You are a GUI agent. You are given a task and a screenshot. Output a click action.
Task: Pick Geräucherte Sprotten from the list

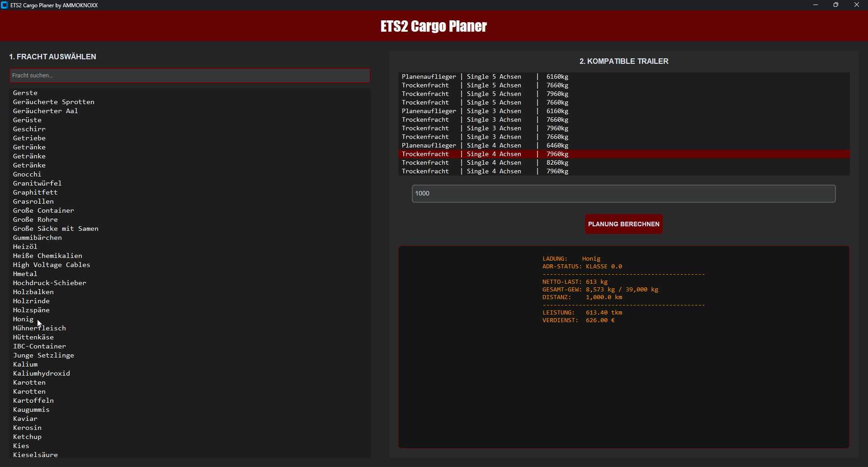54,102
